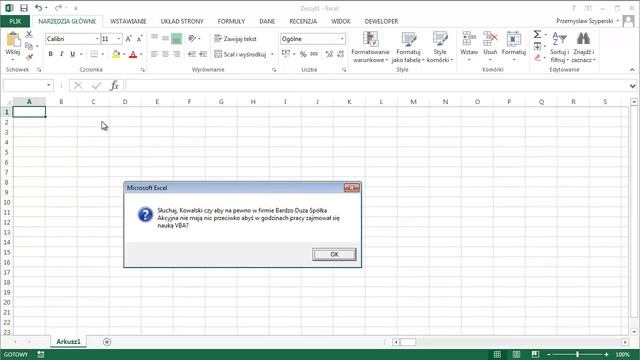
Task: Click the Comma Style (000) icon
Action: pyautogui.click(x=314, y=54)
